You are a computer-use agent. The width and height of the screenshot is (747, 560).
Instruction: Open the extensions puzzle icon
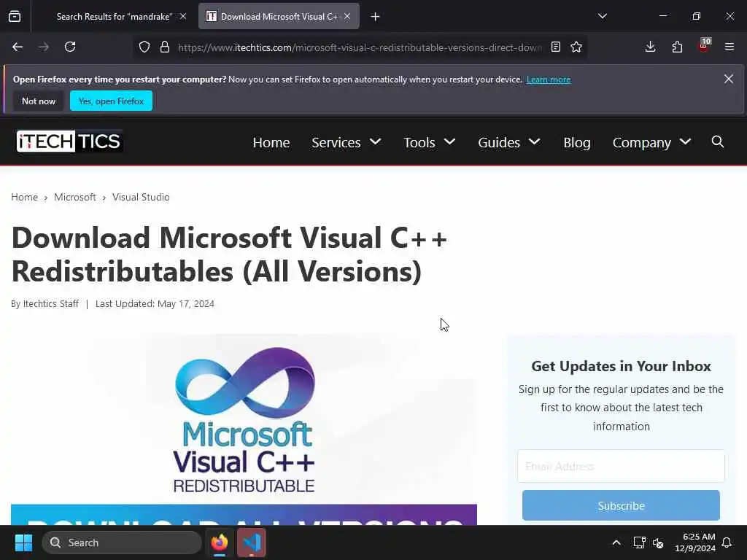677,47
